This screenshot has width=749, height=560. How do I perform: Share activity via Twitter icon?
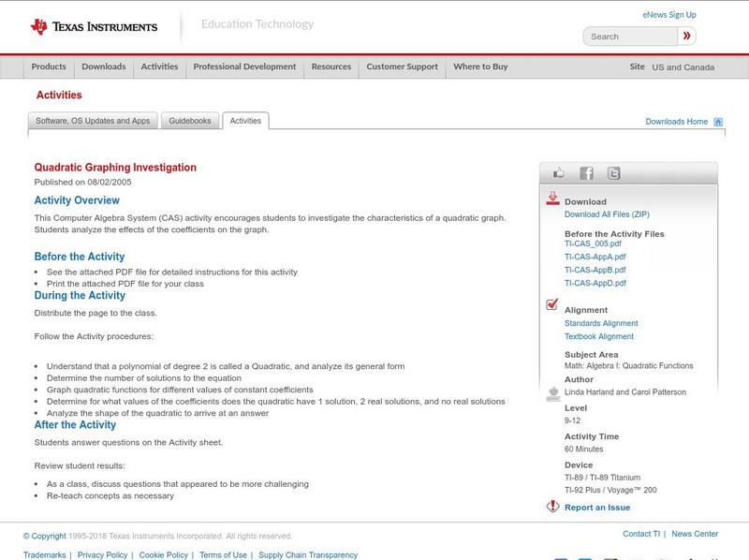click(x=613, y=173)
